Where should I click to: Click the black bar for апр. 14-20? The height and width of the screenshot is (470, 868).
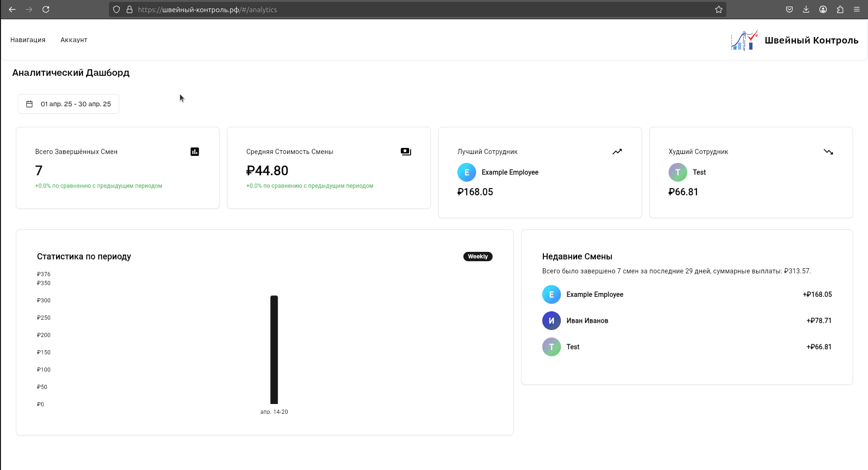point(274,350)
